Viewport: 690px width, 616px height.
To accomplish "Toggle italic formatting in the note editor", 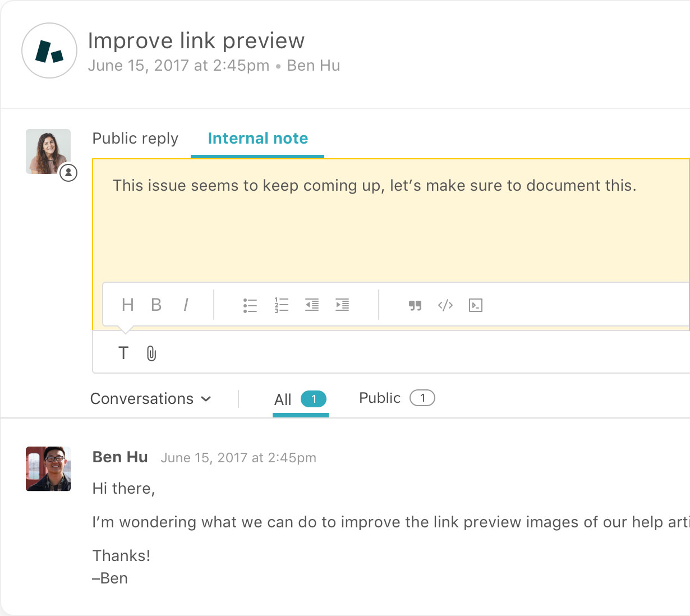I will point(186,305).
